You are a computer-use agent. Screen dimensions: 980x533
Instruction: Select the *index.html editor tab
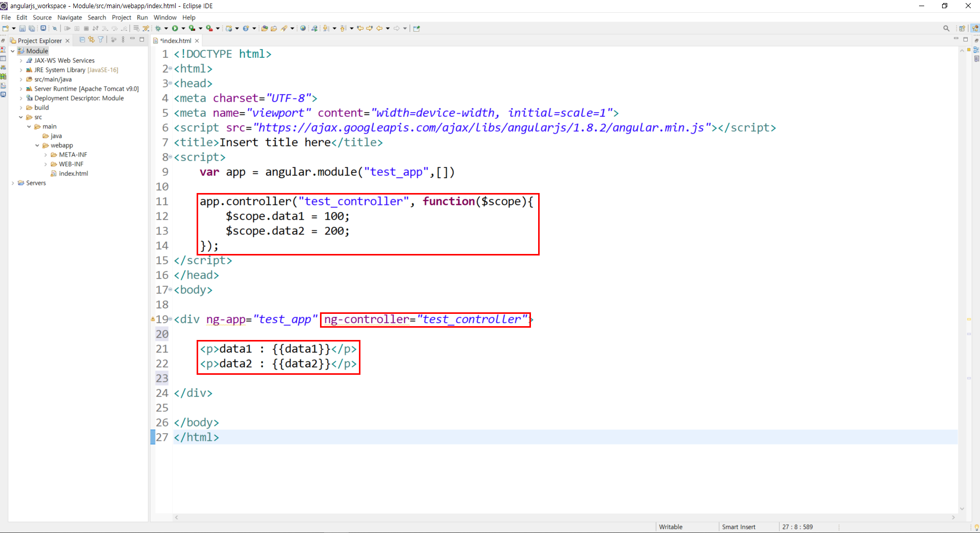176,40
